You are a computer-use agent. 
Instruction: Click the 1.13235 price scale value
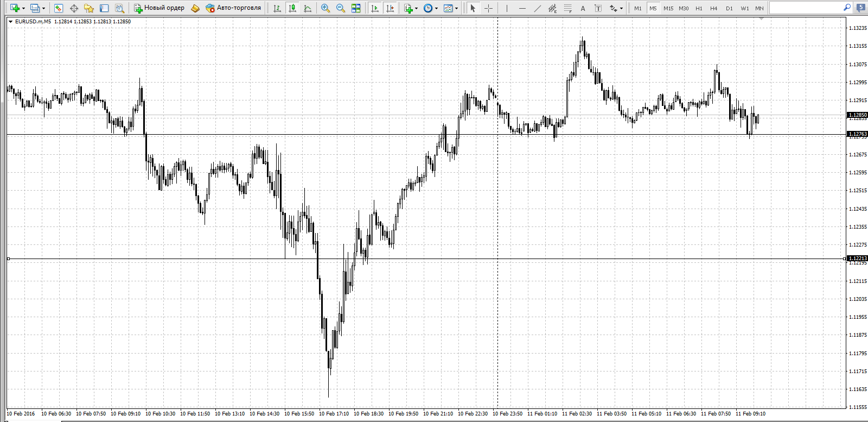(x=858, y=28)
